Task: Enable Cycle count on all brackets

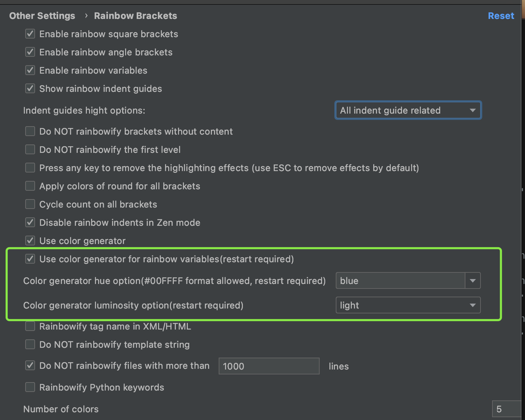Action: 30,204
